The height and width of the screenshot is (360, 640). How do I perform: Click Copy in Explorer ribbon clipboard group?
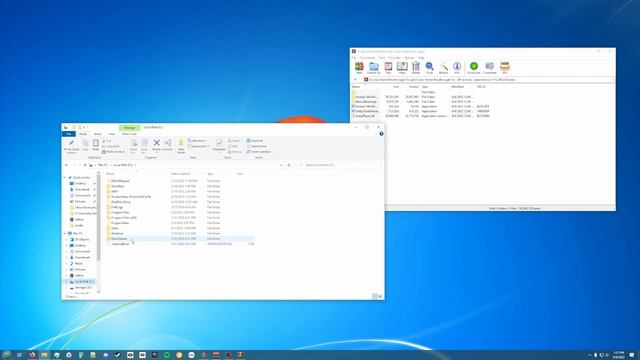pyautogui.click(x=85, y=145)
